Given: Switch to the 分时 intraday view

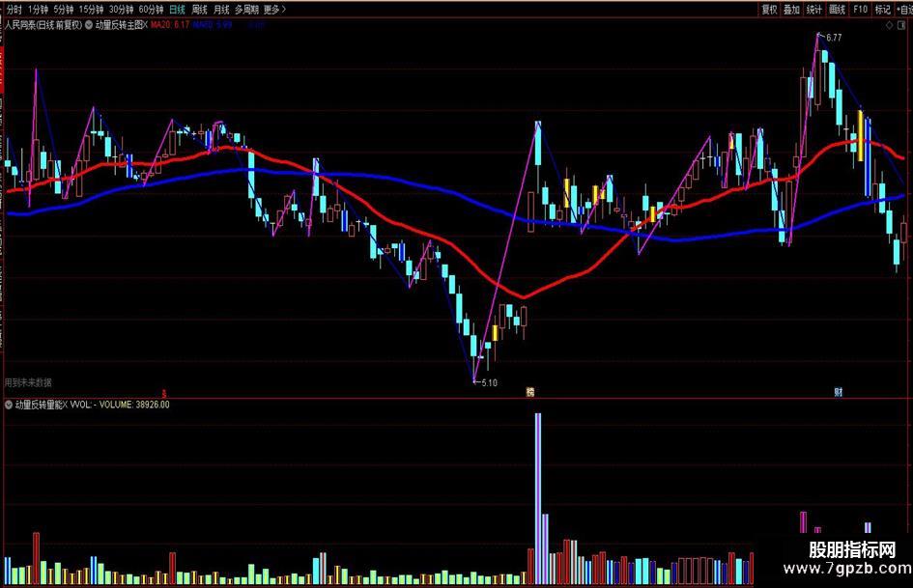Looking at the screenshot, I should (x=14, y=10).
